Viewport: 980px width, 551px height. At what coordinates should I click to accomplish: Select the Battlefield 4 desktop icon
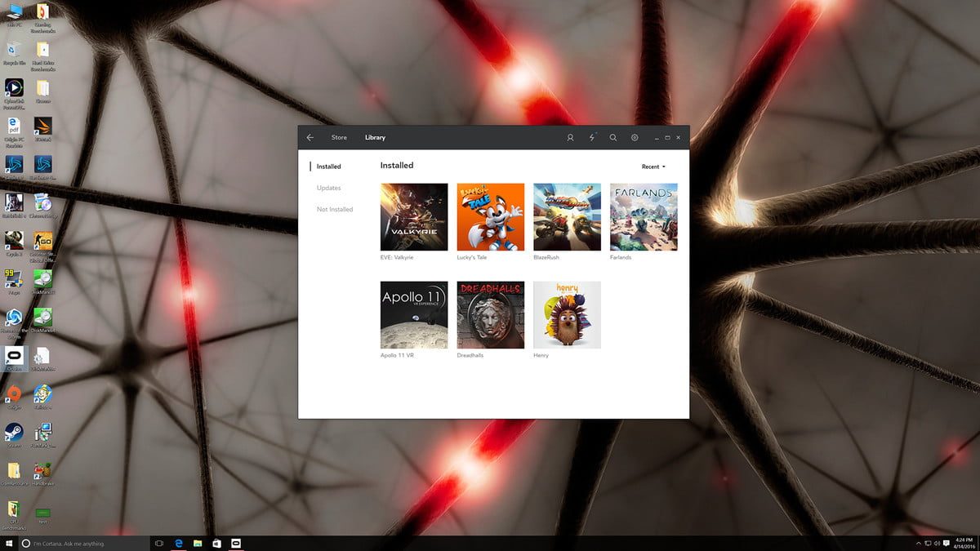click(14, 207)
